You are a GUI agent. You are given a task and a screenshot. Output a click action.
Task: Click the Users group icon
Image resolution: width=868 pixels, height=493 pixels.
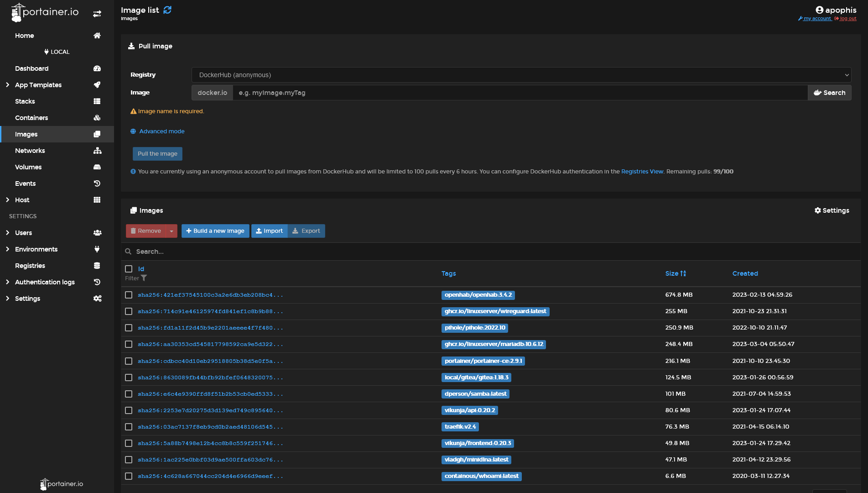click(97, 233)
